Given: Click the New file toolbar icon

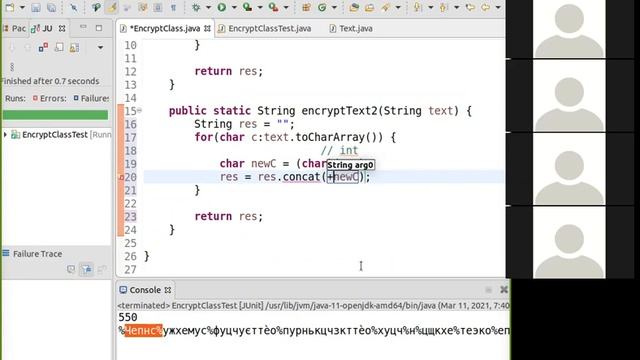Looking at the screenshot, I should click(10, 7).
